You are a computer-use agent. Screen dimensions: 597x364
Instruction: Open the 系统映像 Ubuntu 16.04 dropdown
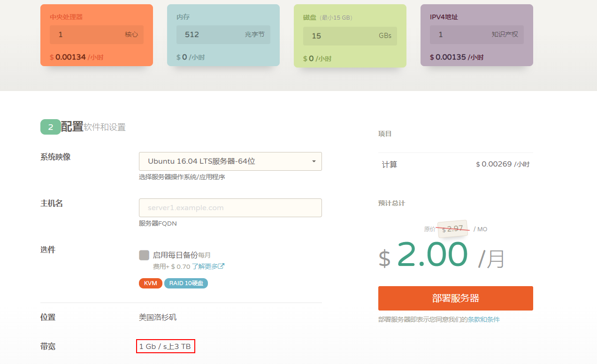tap(230, 161)
